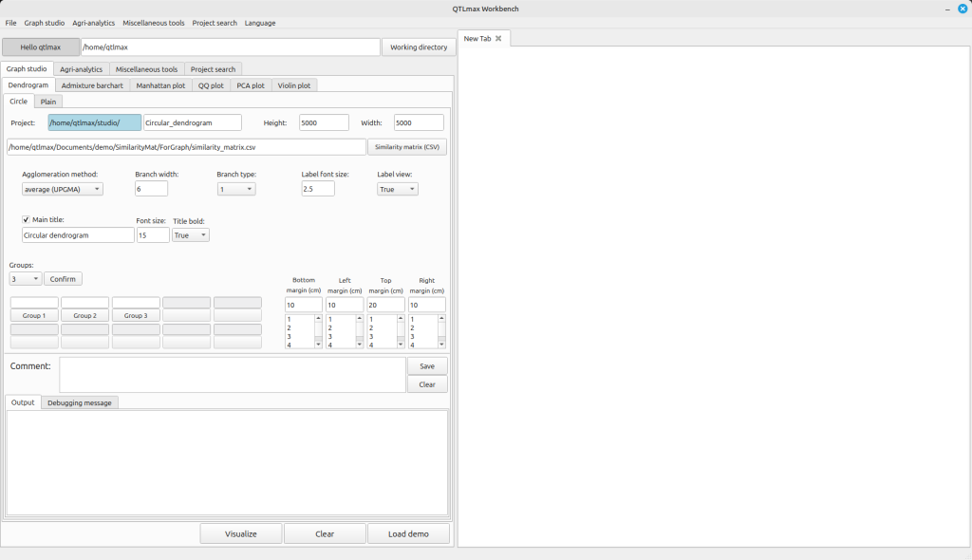The width and height of the screenshot is (972, 560).
Task: Click the Visualize button
Action: (x=241, y=533)
